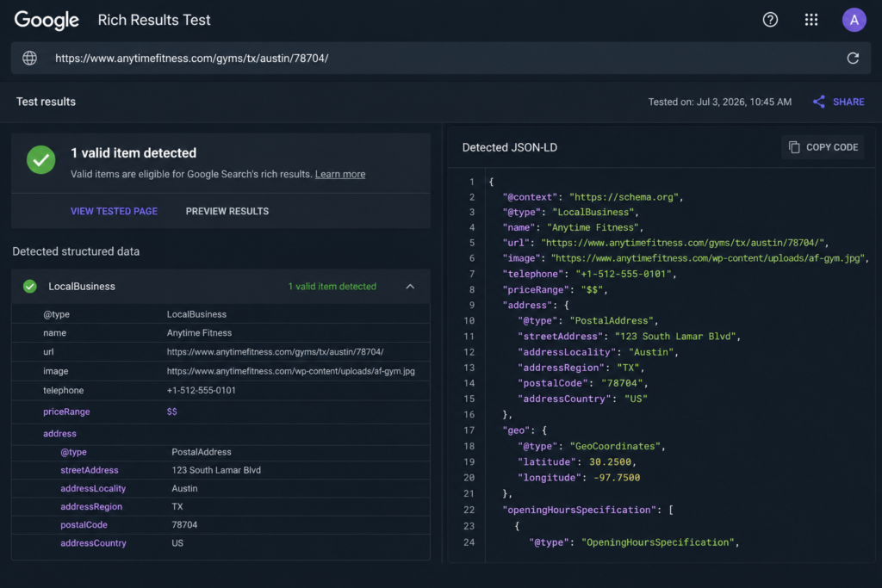Follow the Learn more link
This screenshot has width=882, height=588.
[339, 174]
